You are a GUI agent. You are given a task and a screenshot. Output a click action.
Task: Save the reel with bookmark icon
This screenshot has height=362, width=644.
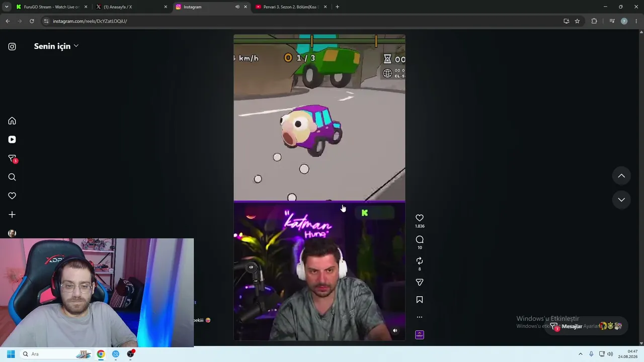[x=420, y=300]
